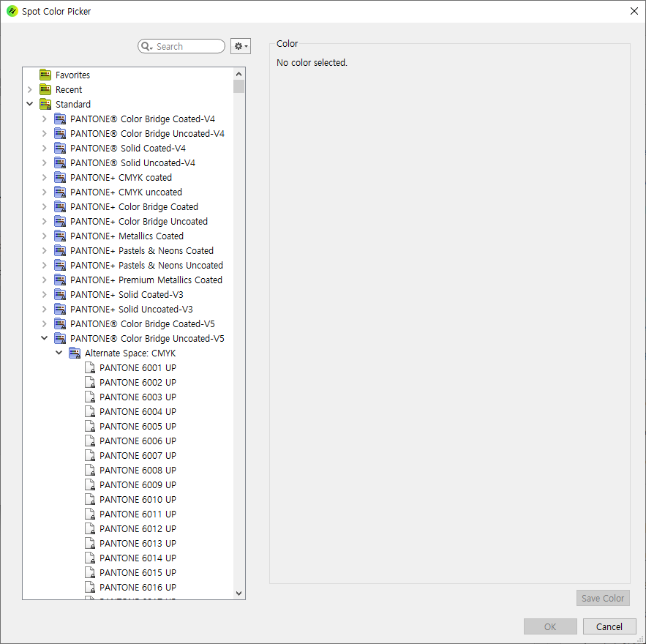This screenshot has height=644, width=646.
Task: Select PANTONE 6005 UP color
Action: 138,426
